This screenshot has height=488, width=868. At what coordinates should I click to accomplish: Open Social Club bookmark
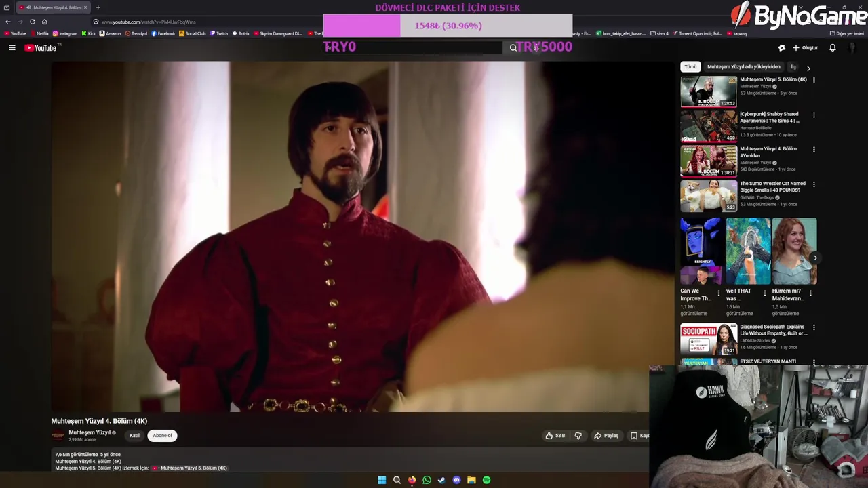point(192,33)
